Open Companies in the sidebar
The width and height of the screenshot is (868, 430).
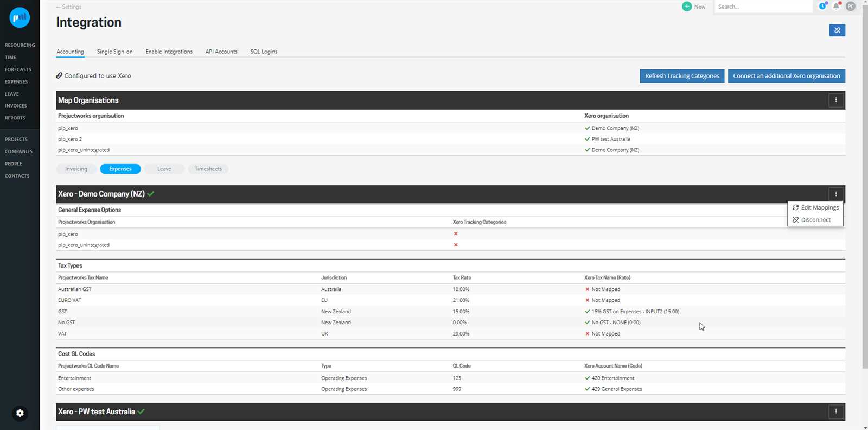pos(18,151)
